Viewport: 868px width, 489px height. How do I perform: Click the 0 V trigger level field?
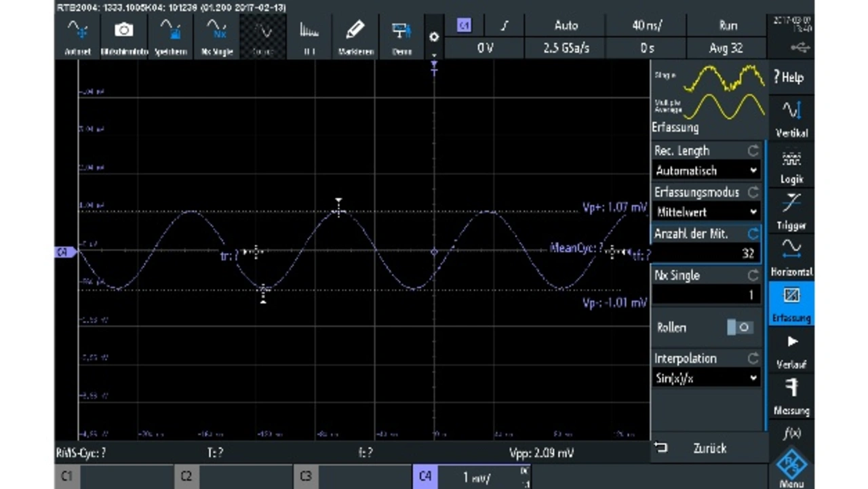pyautogui.click(x=484, y=48)
